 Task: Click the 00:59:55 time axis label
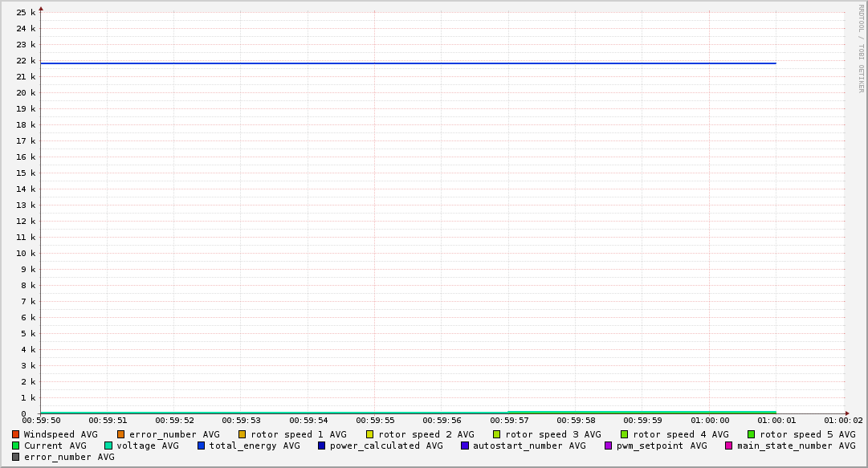click(x=375, y=420)
